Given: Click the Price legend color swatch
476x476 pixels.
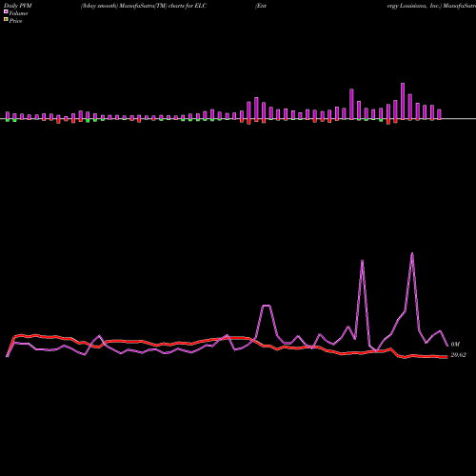Looking at the screenshot, I should (6, 19).
